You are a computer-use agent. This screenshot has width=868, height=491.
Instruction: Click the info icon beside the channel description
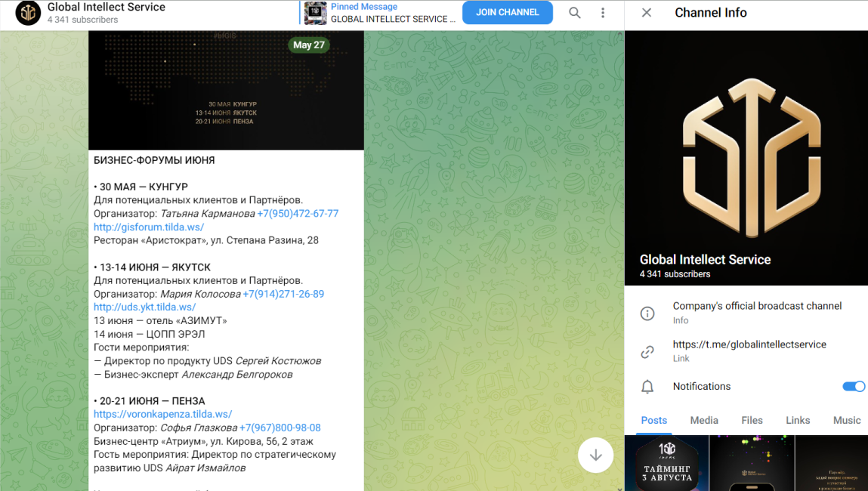(647, 313)
